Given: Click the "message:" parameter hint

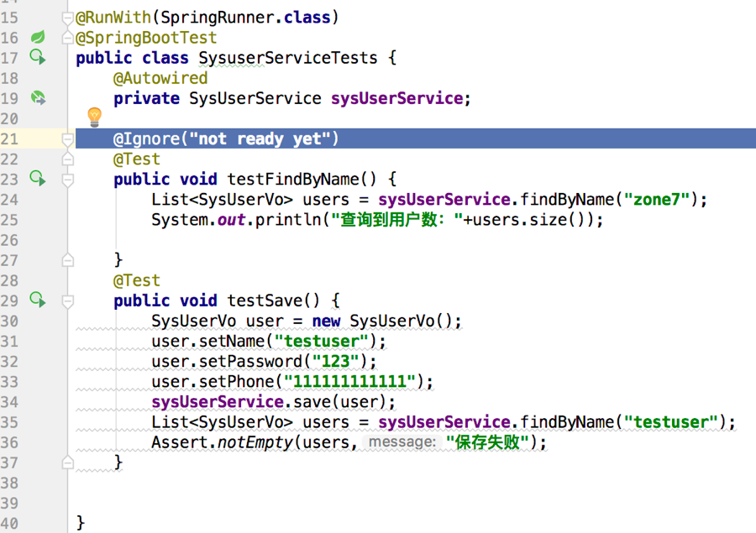Looking at the screenshot, I should coord(402,442).
